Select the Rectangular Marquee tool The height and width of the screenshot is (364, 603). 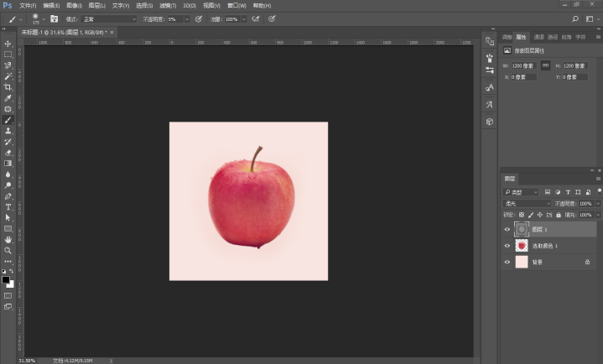pos(8,55)
